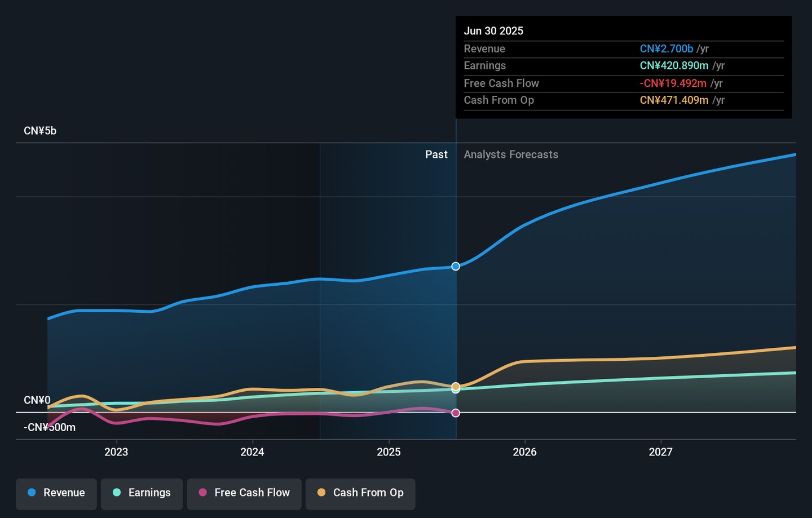812x518 pixels.
Task: Hide the Free Cash Flow series
Action: click(244, 493)
